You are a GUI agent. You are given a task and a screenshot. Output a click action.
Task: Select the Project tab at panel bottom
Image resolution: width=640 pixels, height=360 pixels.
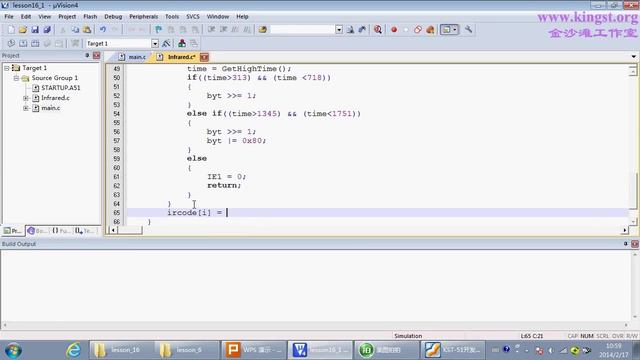point(13,231)
